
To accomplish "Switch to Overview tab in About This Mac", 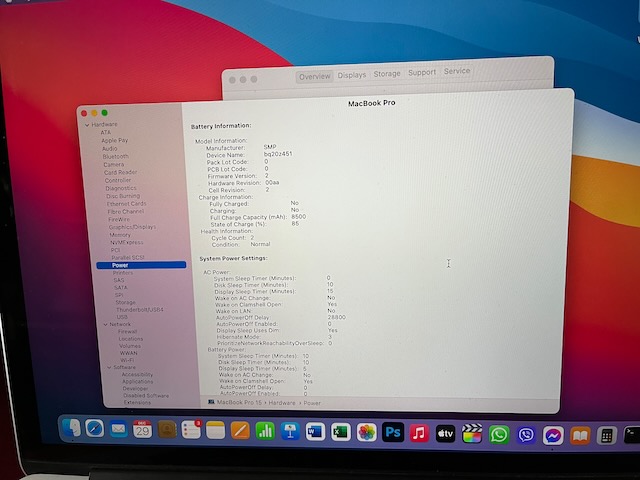I will 314,77.
